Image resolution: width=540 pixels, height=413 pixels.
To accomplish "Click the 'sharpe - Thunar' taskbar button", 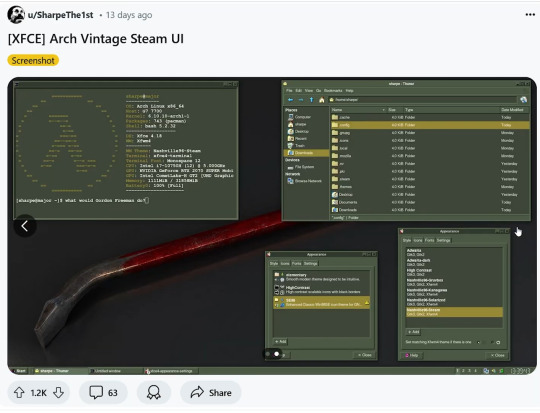I will pos(61,371).
